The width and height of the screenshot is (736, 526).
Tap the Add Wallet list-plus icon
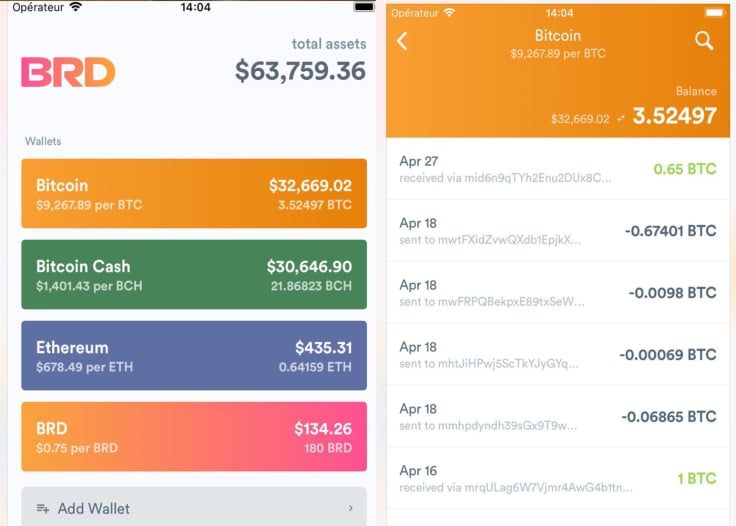(x=43, y=508)
